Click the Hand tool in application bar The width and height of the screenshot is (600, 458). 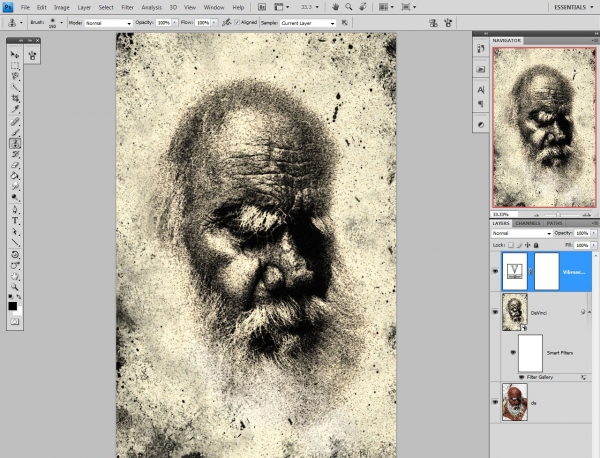point(336,7)
